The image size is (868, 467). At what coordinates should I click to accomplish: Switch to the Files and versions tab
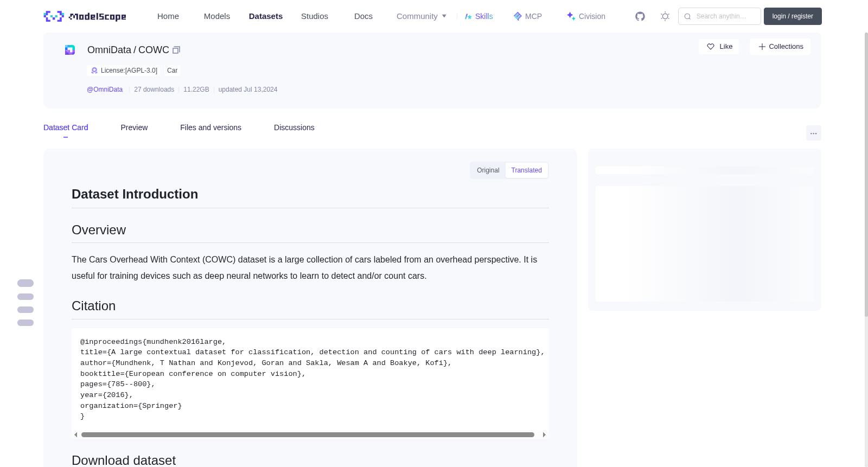point(210,127)
